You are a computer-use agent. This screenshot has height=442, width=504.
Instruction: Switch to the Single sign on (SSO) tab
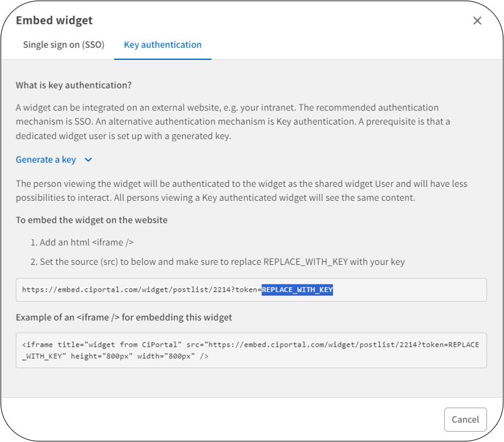point(63,45)
